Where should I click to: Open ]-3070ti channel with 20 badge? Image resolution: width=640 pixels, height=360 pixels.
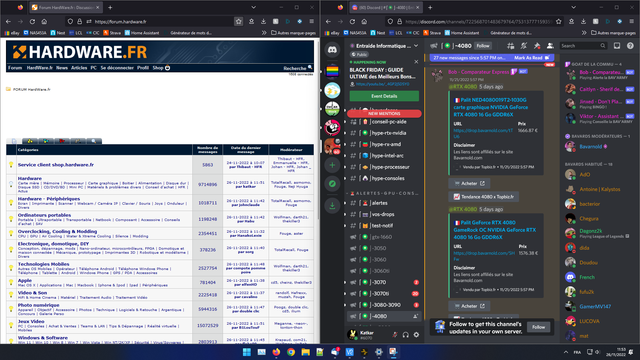tap(384, 293)
